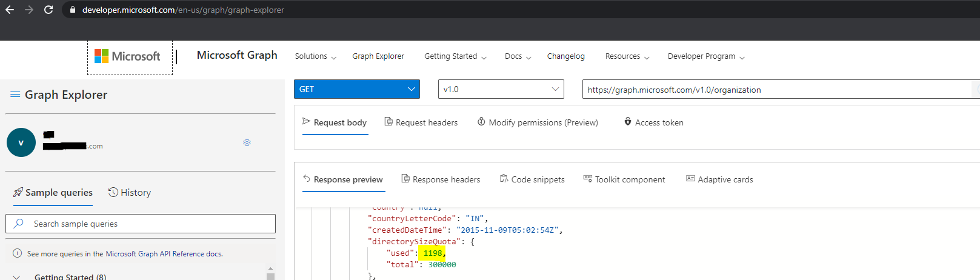Click the Toolkit component icon
Viewport: 980px width, 280px height.
pyautogui.click(x=587, y=179)
